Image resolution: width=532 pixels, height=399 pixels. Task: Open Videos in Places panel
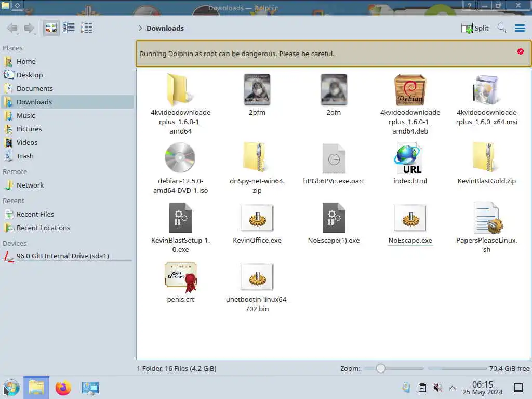pos(67,143)
